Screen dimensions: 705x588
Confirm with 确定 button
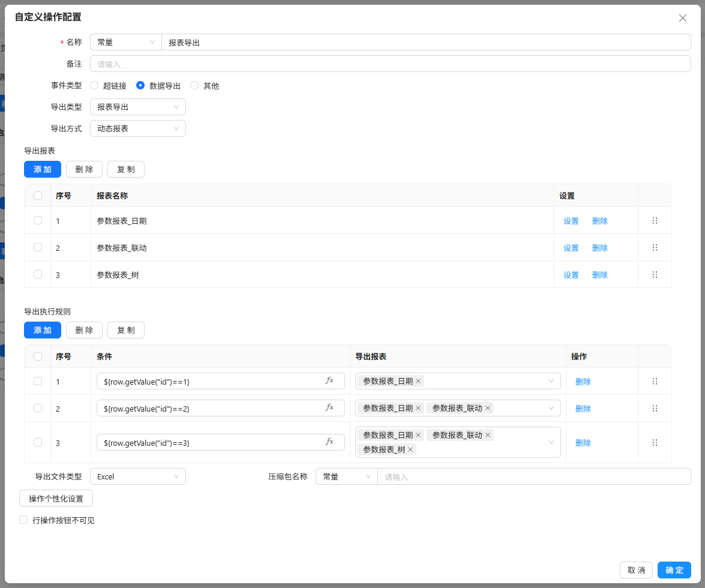coord(674,570)
